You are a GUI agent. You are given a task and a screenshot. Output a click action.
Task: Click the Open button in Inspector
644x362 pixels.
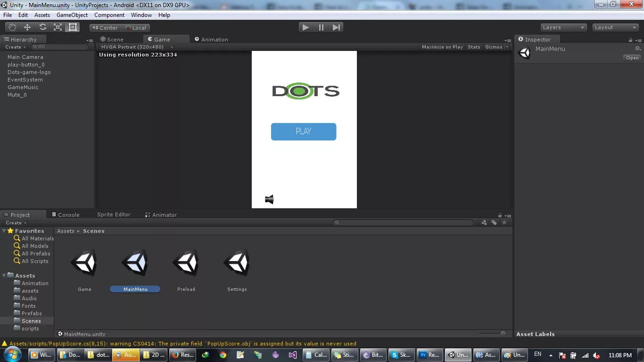point(632,58)
